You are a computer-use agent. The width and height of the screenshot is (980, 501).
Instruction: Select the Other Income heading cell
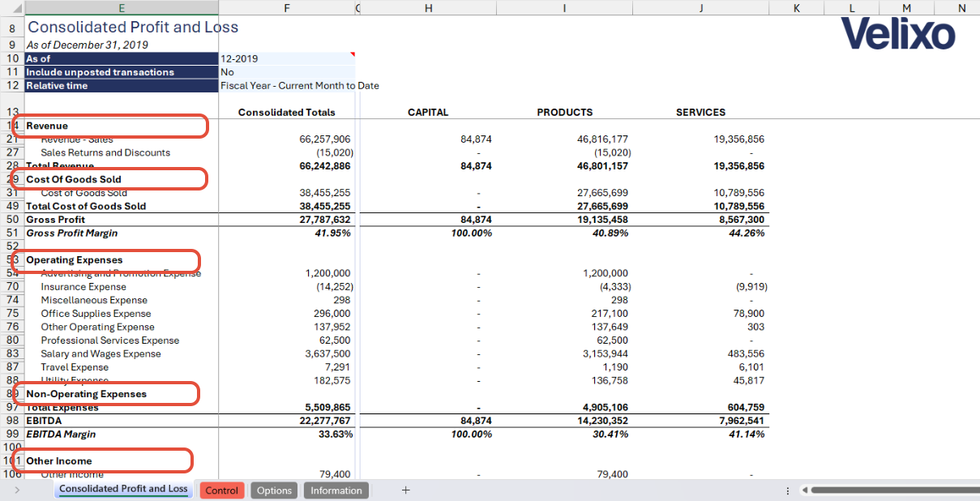(x=122, y=461)
